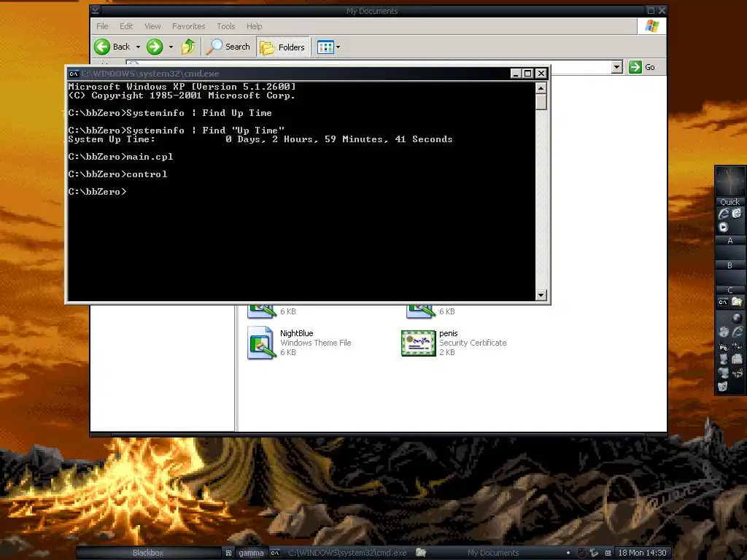The image size is (747, 560).
Task: Click the C:\ command prompt icon in dock
Action: coord(723,303)
